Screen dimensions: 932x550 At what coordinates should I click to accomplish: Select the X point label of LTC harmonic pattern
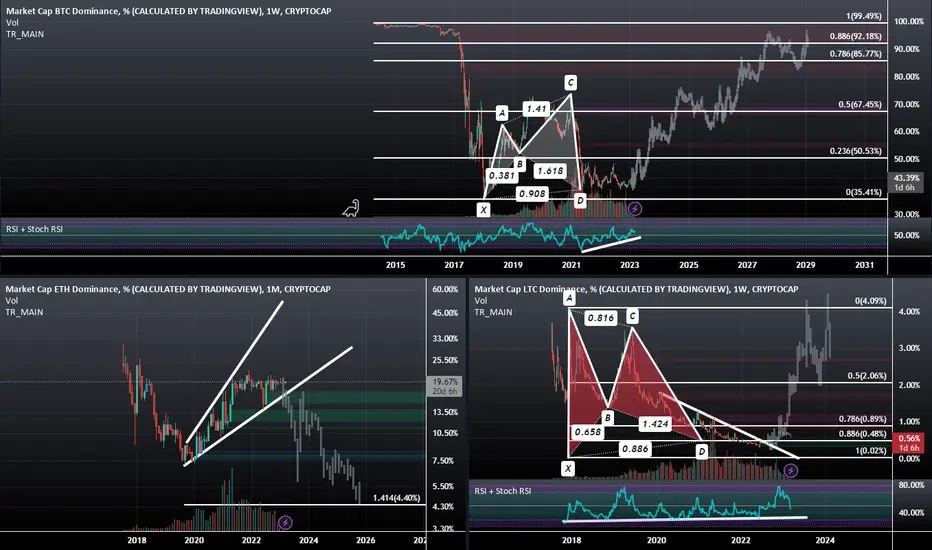[568, 469]
